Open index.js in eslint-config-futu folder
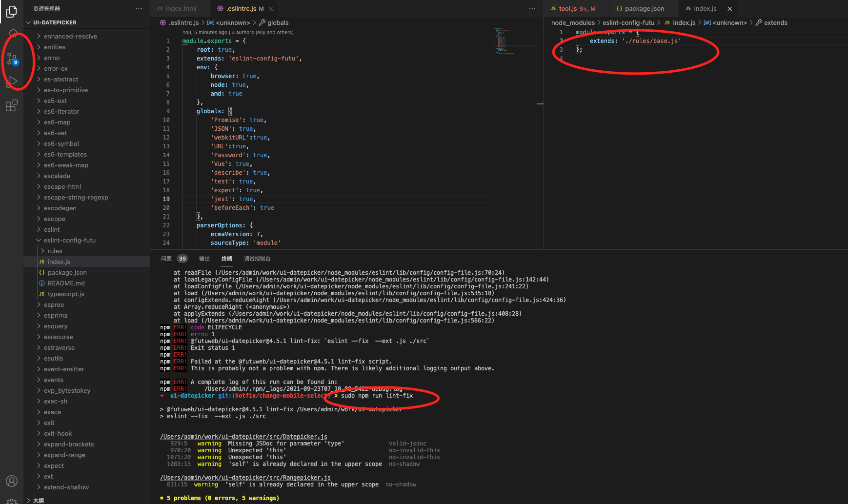848x504 pixels. (87, 262)
